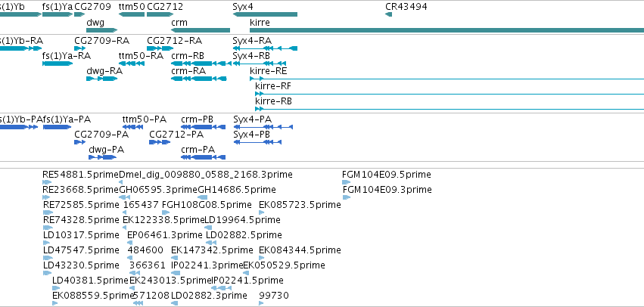
Task: Click the dwg-PA protein label
Action: point(107,150)
